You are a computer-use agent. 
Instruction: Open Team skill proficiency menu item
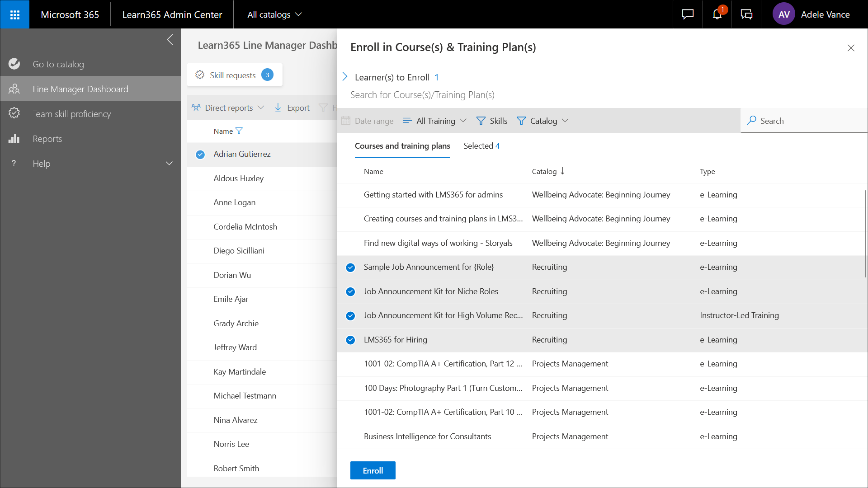tap(71, 114)
